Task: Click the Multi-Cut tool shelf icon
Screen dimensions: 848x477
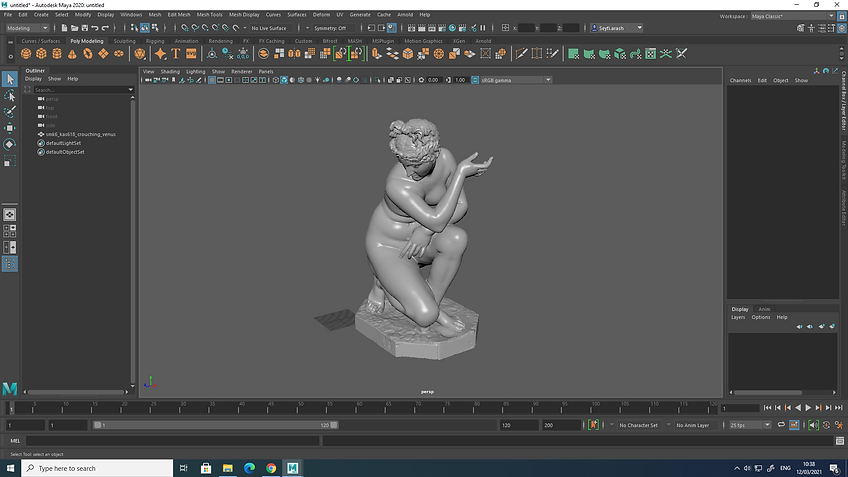Action: pos(521,54)
